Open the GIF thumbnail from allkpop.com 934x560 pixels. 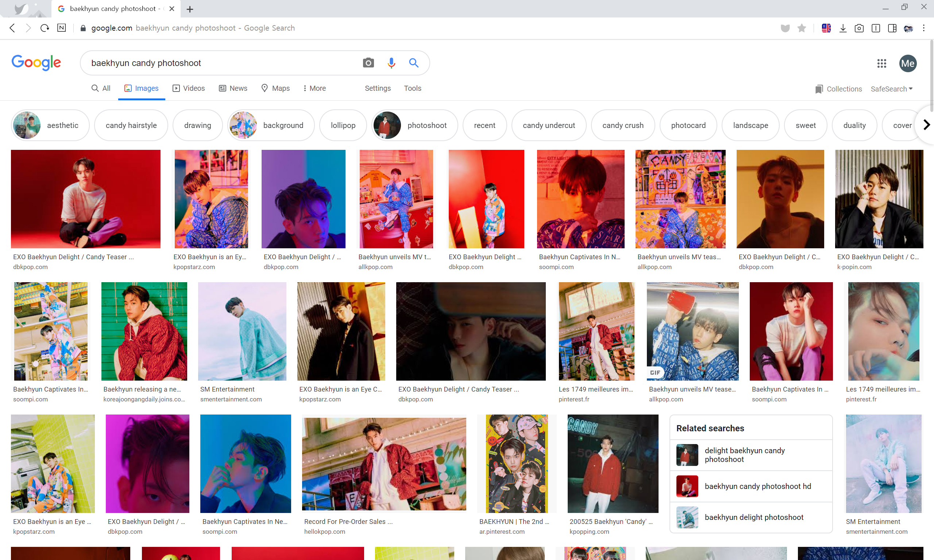click(x=692, y=331)
